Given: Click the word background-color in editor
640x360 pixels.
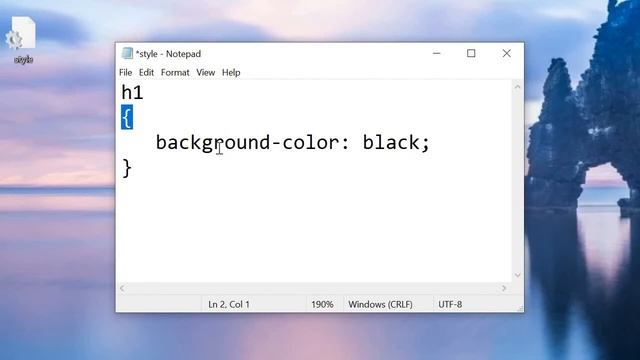Looking at the screenshot, I should point(247,143).
